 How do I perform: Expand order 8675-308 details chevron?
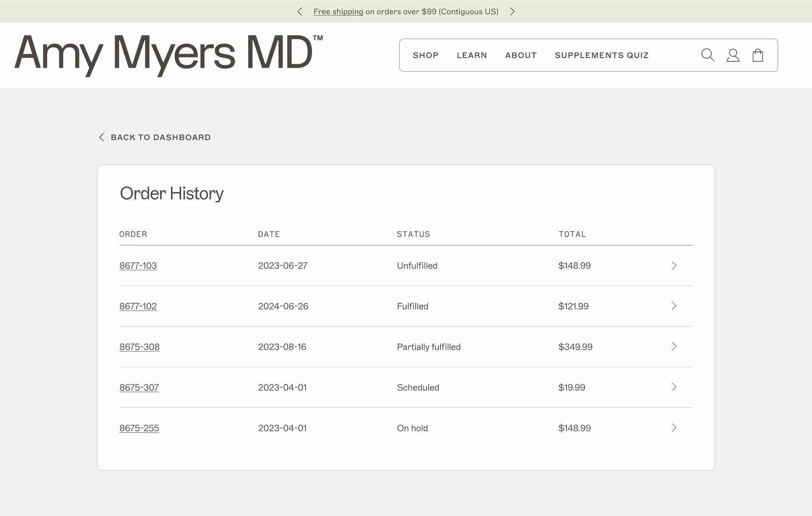(674, 346)
